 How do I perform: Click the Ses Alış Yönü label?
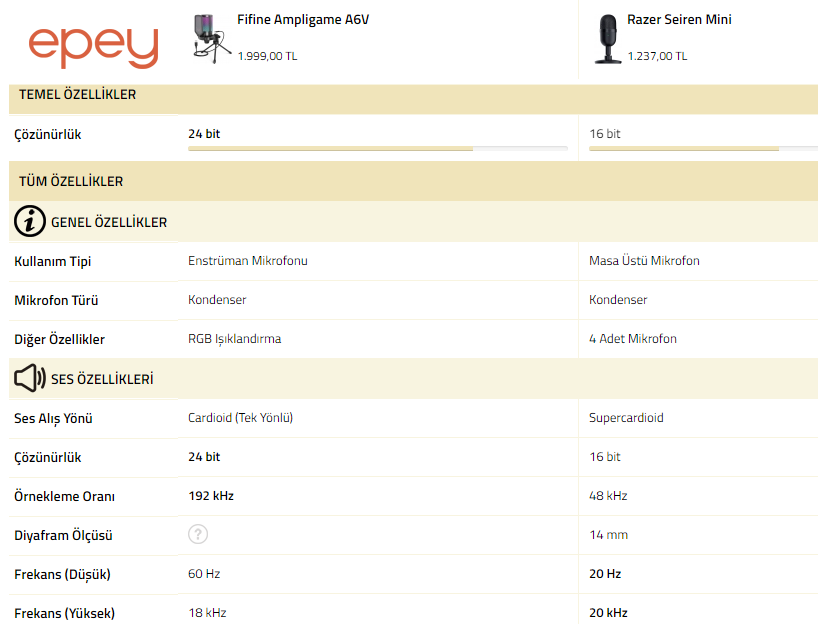[53, 418]
